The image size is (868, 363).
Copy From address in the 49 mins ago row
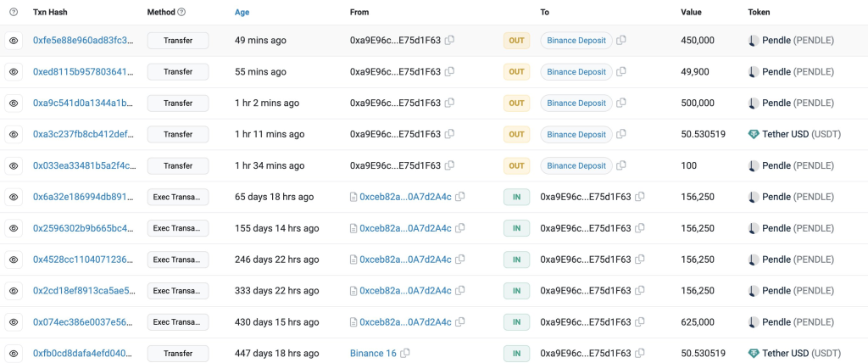pos(450,40)
